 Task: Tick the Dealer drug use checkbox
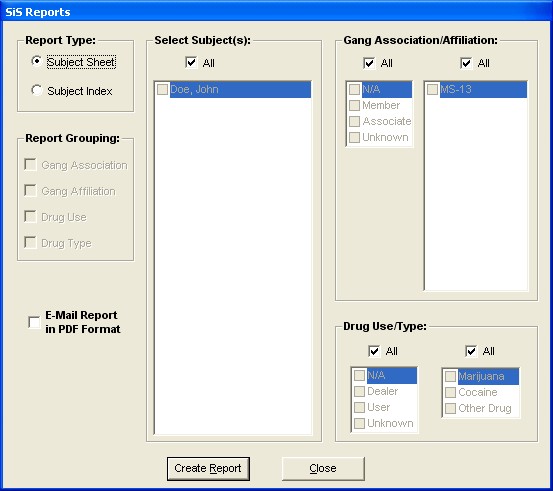coord(359,391)
